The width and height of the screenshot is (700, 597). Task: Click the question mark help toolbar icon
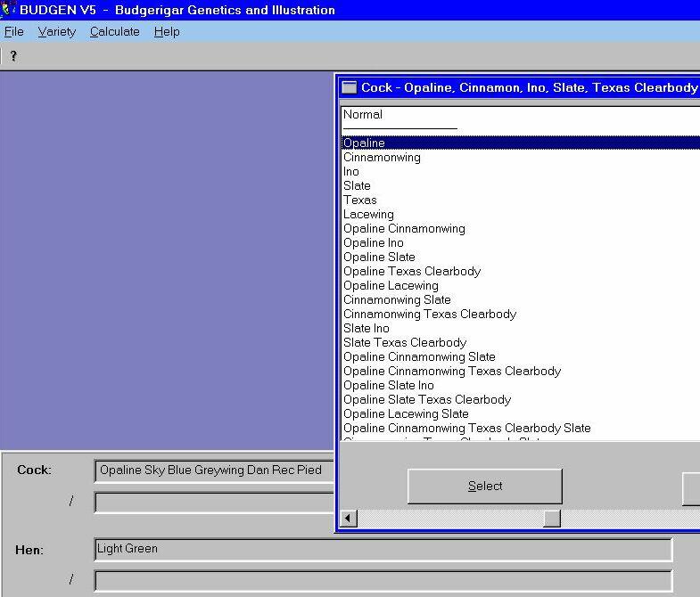point(13,56)
